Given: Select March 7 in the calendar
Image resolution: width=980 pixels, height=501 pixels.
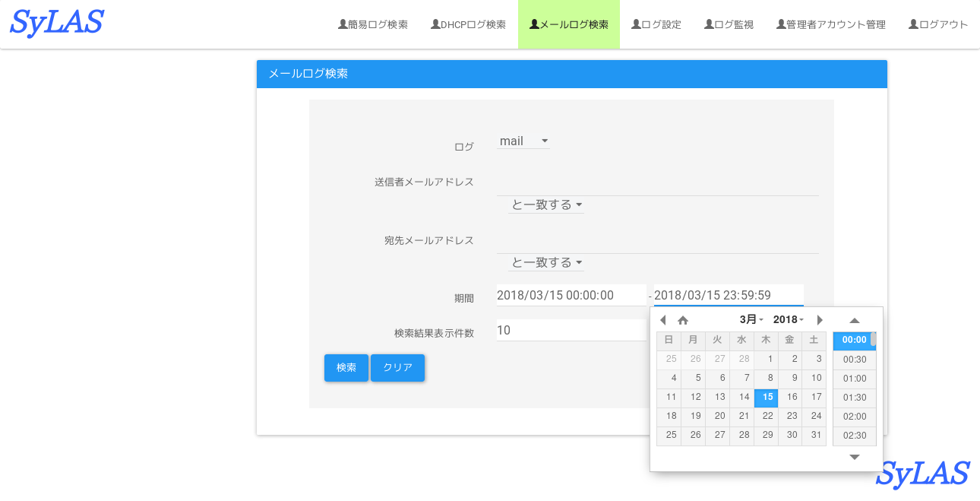Looking at the screenshot, I should (x=742, y=378).
